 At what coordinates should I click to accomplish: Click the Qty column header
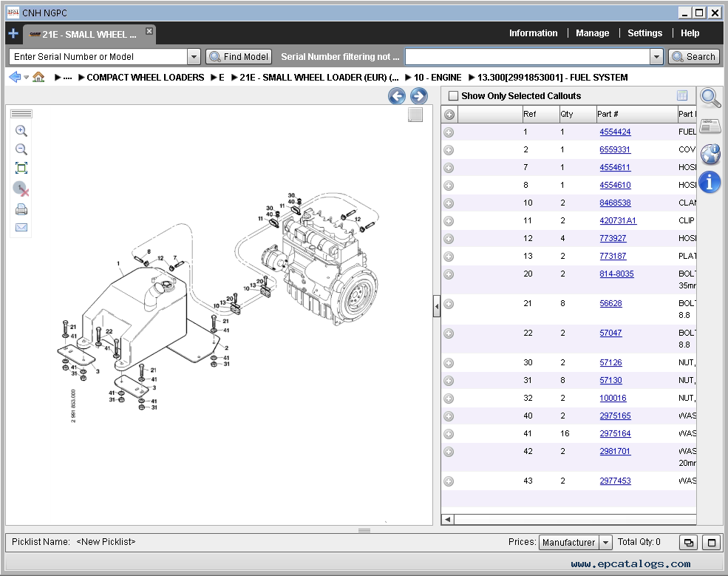pos(577,115)
